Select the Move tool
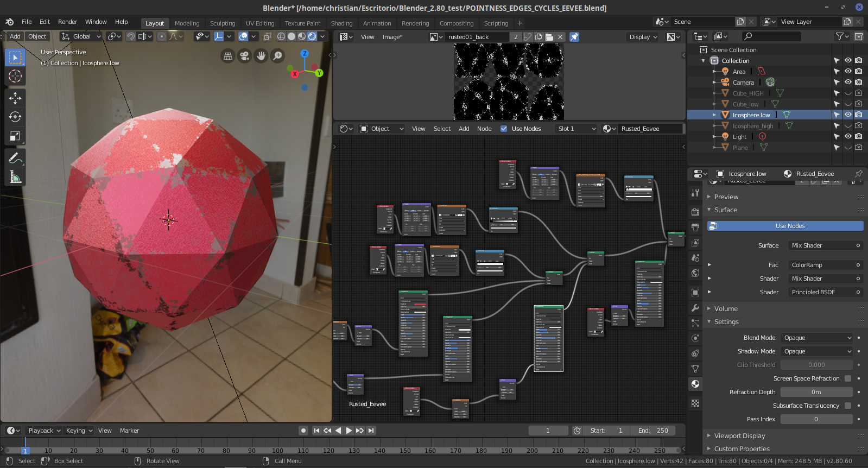This screenshot has width=868, height=468. click(x=15, y=98)
